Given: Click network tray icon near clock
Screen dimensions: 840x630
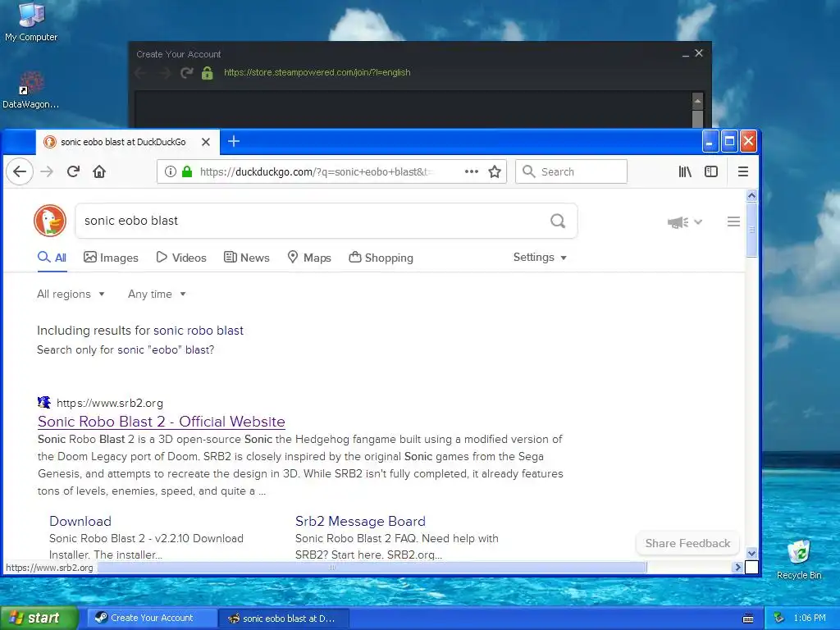Looking at the screenshot, I should point(779,619).
